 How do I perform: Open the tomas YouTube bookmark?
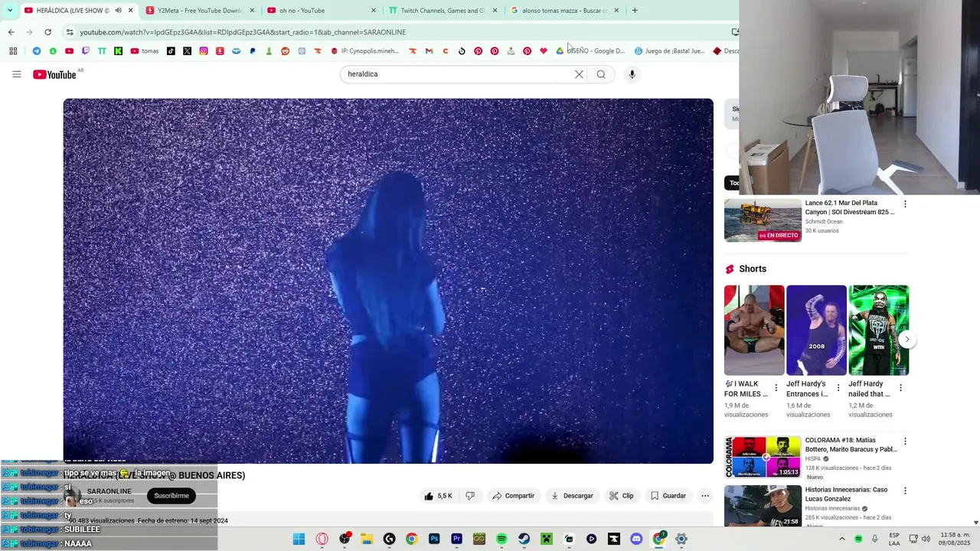click(145, 51)
